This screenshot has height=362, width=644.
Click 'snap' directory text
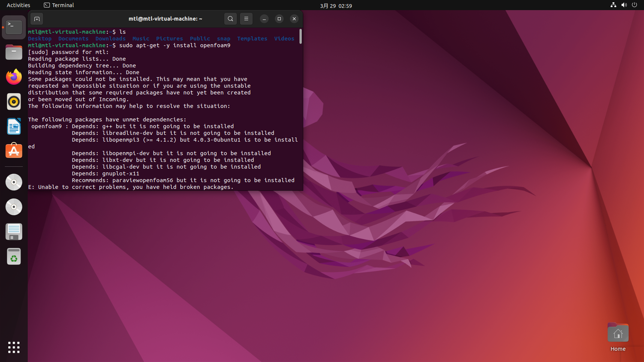pyautogui.click(x=223, y=39)
